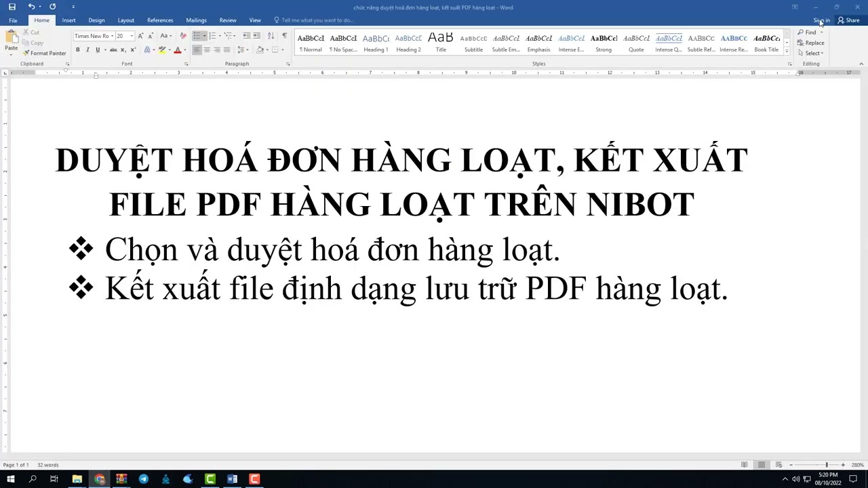Align text left
The height and width of the screenshot is (488, 868).
pyautogui.click(x=197, y=49)
